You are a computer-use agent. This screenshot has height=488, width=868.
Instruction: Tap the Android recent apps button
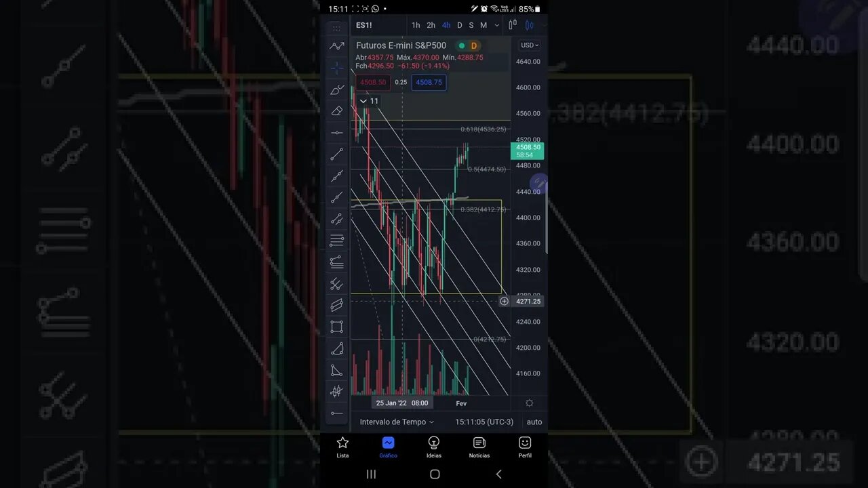(x=371, y=474)
